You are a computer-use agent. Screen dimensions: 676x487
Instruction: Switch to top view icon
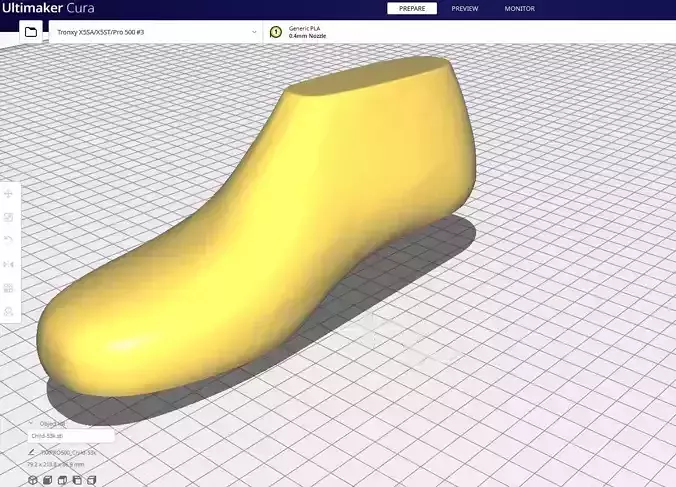[63, 480]
